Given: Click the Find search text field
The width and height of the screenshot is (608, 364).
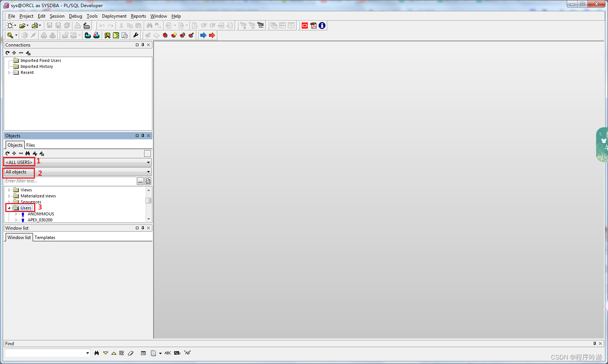Looking at the screenshot, I should (x=45, y=353).
